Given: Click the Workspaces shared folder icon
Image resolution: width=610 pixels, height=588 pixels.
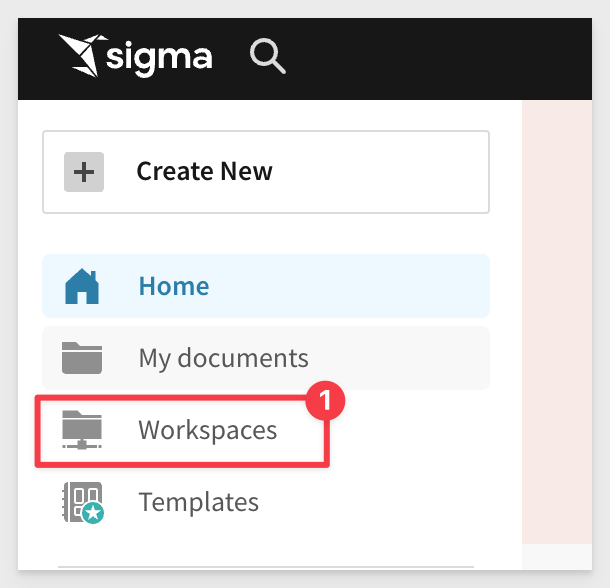Looking at the screenshot, I should coord(82,430).
